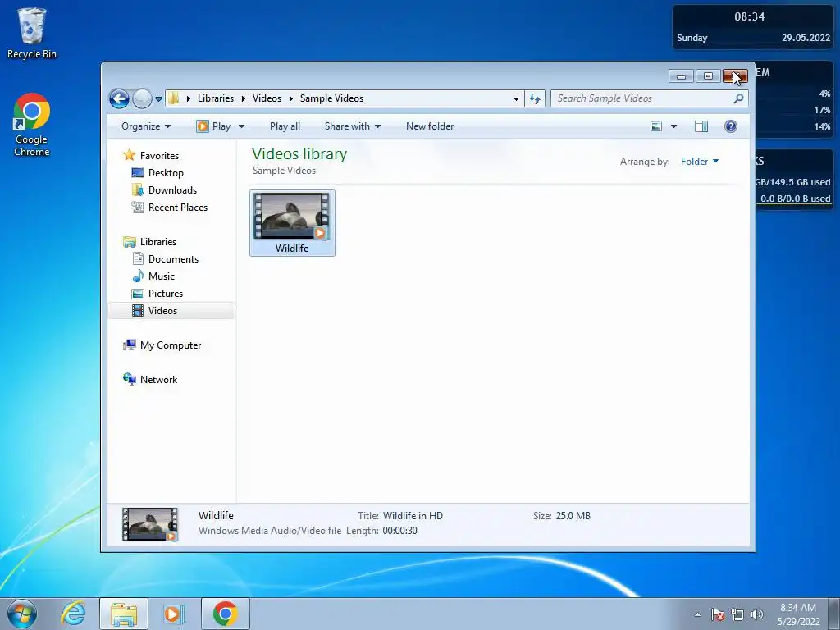The width and height of the screenshot is (840, 630).
Task: Click the Chrome taskbar button
Action: pyautogui.click(x=225, y=614)
